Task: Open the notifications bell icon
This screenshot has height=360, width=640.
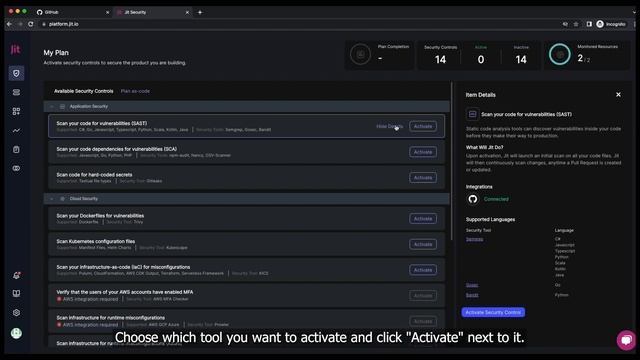Action: click(16, 276)
